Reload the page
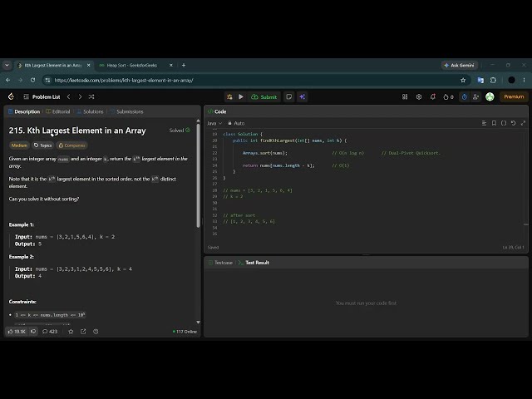Screen dimensions: 532x399 [x=32, y=81]
